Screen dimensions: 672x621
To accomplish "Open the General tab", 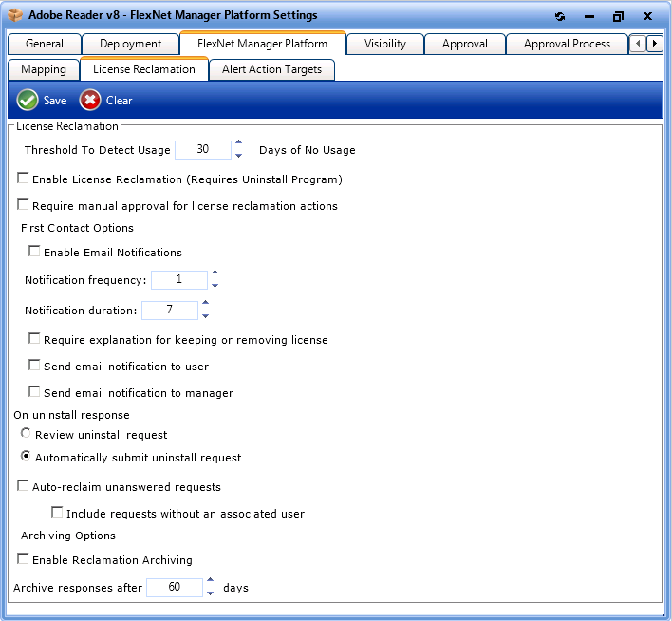I will pyautogui.click(x=45, y=44).
